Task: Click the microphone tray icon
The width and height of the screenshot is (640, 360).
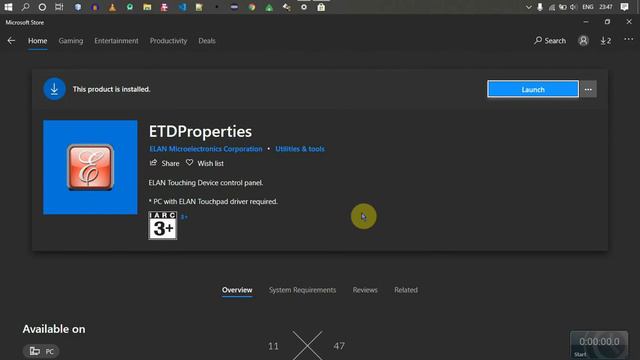Action: point(540,7)
